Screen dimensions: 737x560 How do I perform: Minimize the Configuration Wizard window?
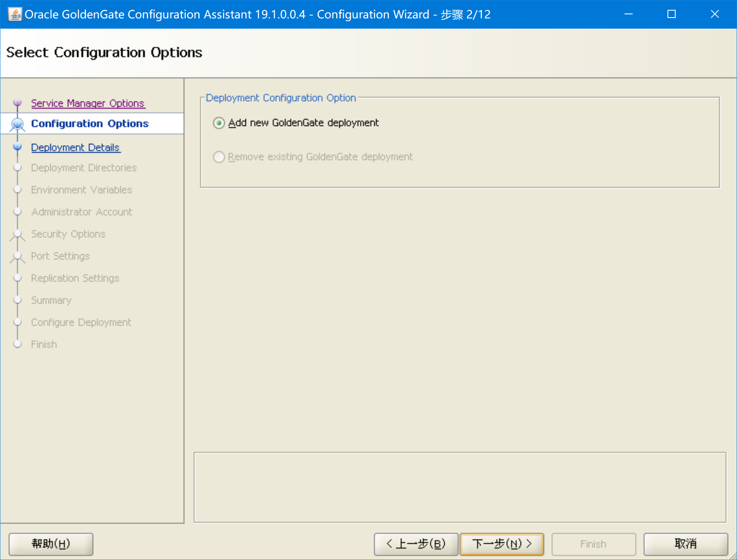pos(629,14)
